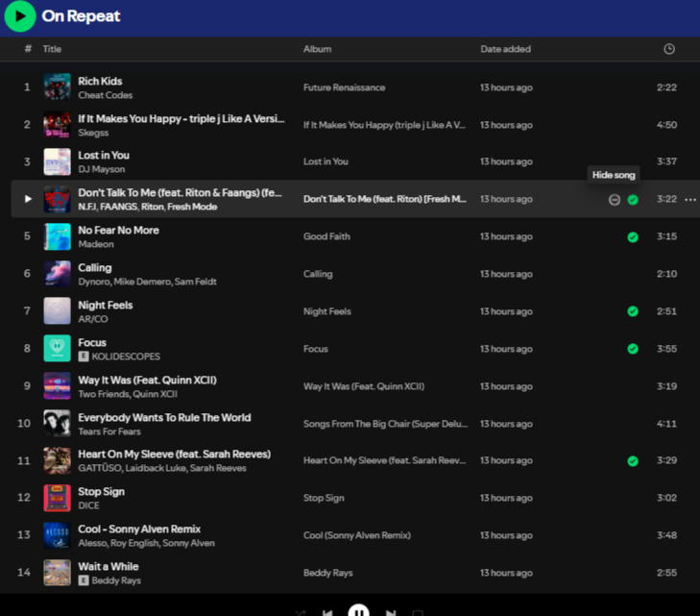The width and height of the screenshot is (700, 616).
Task: Click the Hide song minus icon
Action: pyautogui.click(x=615, y=200)
